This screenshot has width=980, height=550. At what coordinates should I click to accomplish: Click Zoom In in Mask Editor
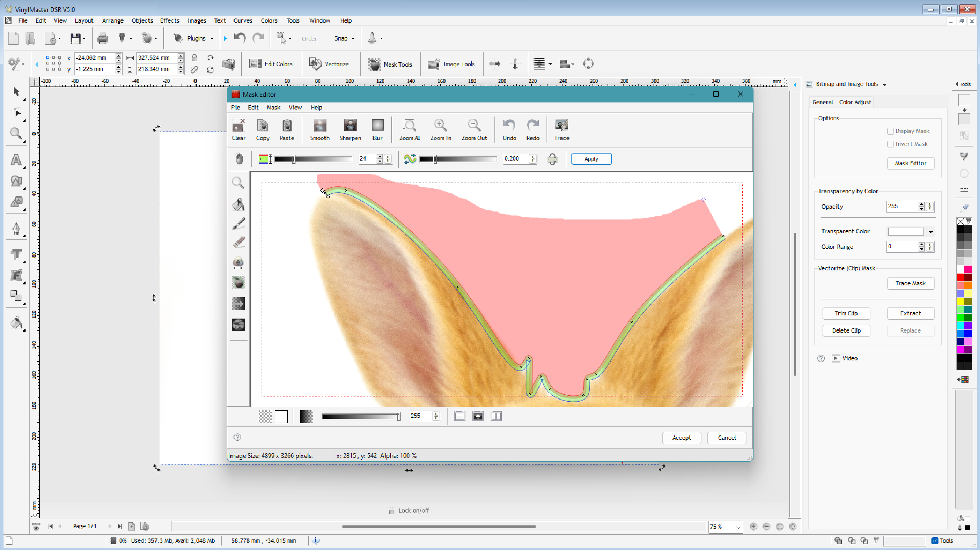[x=440, y=130]
